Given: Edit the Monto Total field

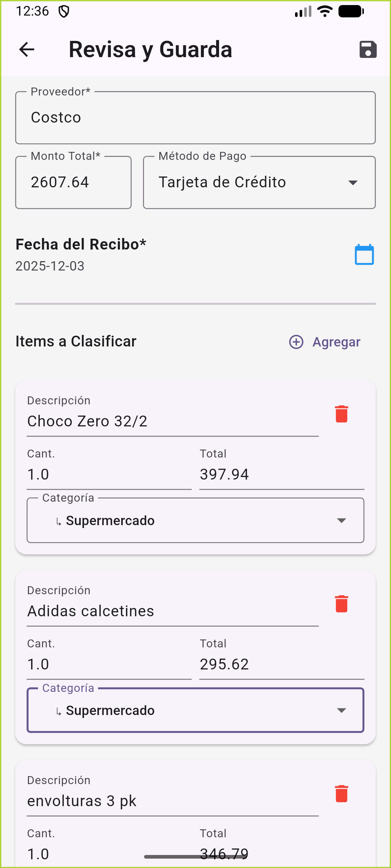Looking at the screenshot, I should [x=73, y=183].
